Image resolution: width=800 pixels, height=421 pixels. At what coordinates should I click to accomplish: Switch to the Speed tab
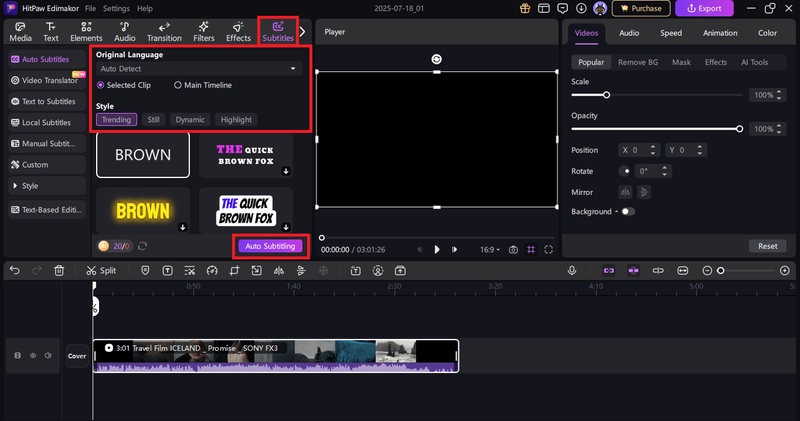pyautogui.click(x=671, y=33)
